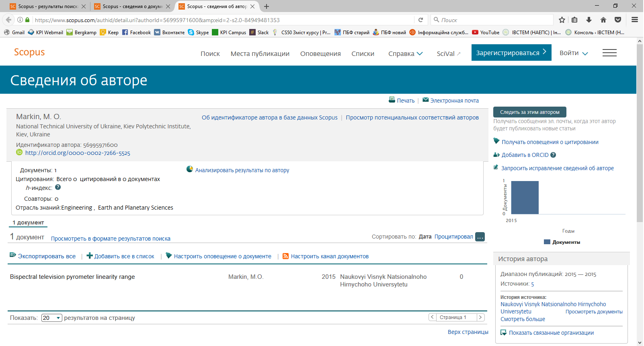Click Смотреть больше in source history
The width and height of the screenshot is (644, 346).
(523, 319)
